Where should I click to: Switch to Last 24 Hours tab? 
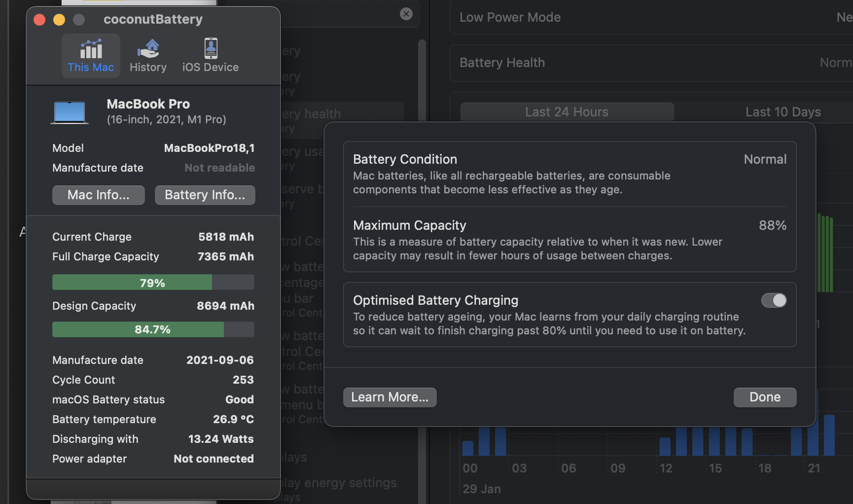point(567,112)
